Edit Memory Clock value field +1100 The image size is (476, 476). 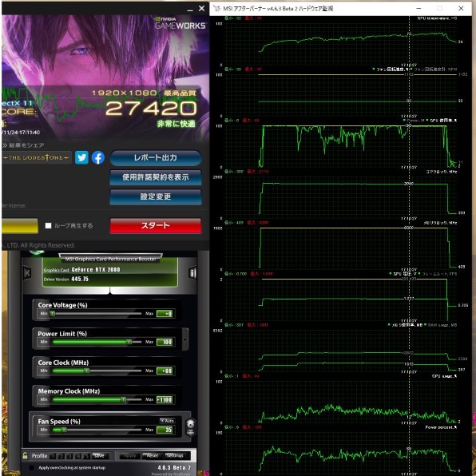pyautogui.click(x=165, y=399)
